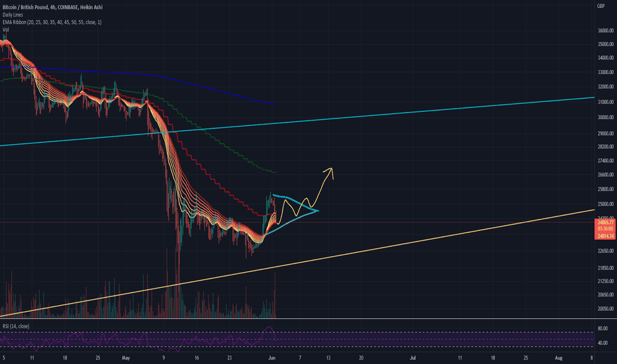617x364 pixels.
Task: Click the 28200.00 price axis label
Action: [606, 147]
